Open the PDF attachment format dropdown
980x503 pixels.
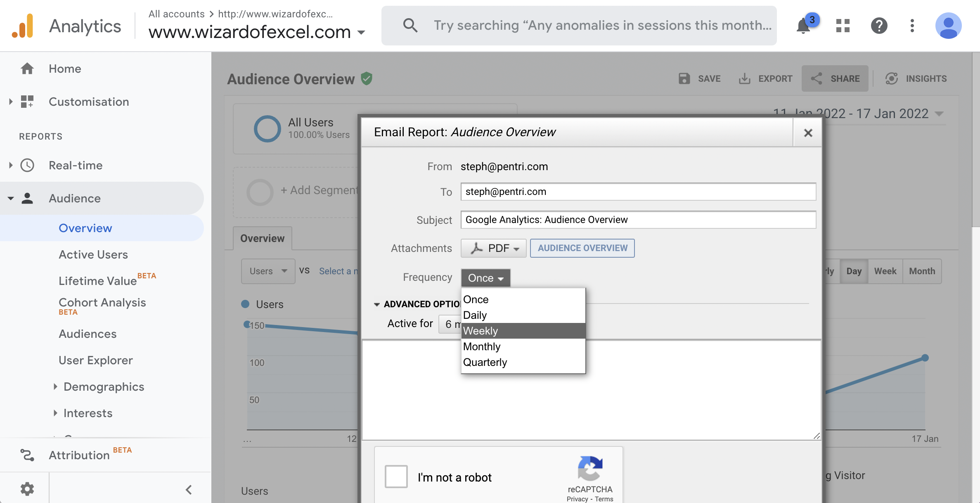pyautogui.click(x=493, y=248)
